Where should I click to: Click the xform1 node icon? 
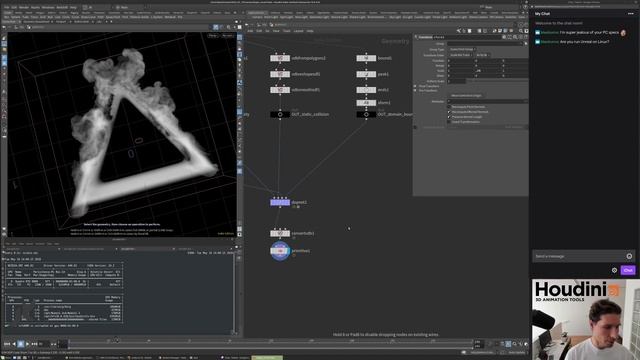point(366,103)
